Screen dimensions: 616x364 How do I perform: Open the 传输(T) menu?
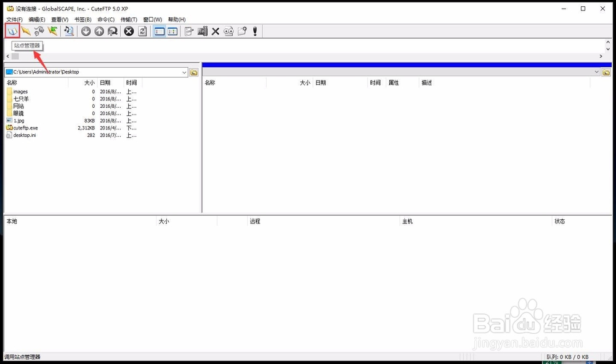pos(129,19)
